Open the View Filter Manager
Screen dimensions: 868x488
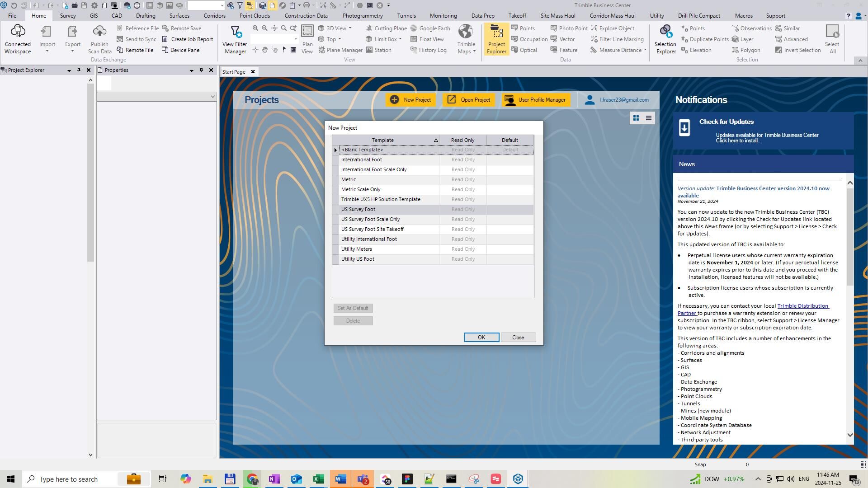(x=235, y=33)
